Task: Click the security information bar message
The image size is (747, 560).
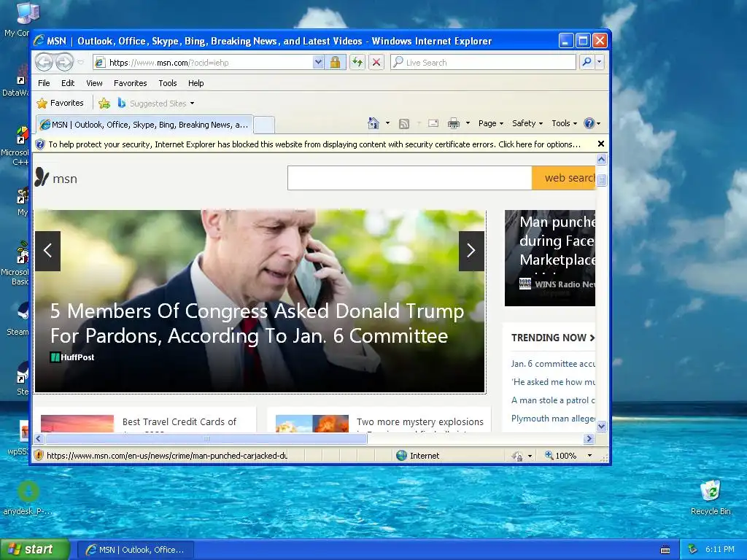Action: click(x=314, y=144)
